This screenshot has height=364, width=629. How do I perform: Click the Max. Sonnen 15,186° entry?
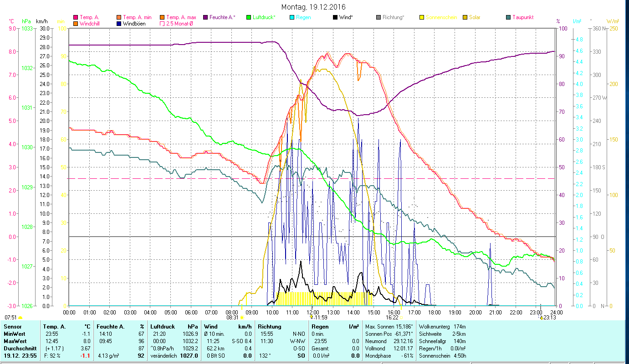pyautogui.click(x=389, y=327)
